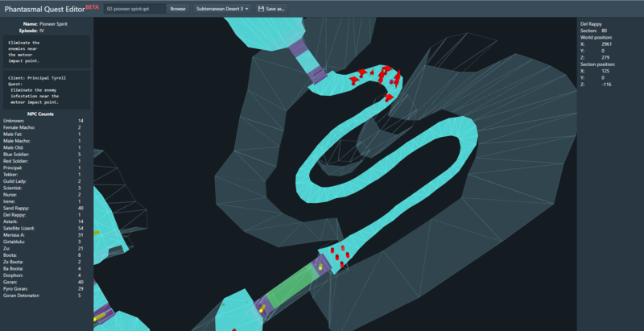Click the 02-pioneer spirit.qst file field
This screenshot has height=331, width=644.
(x=134, y=9)
